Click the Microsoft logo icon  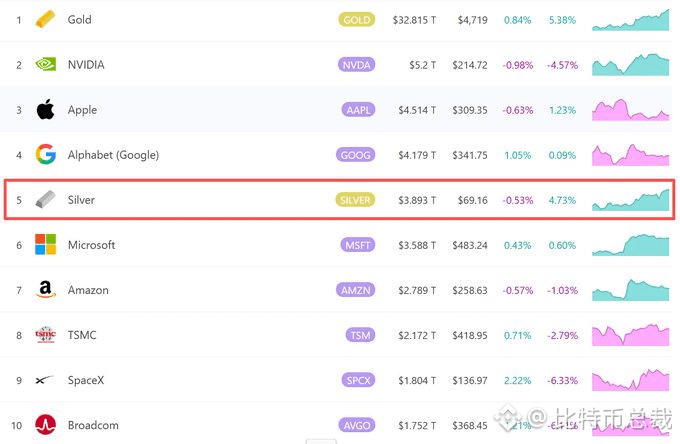click(x=46, y=245)
